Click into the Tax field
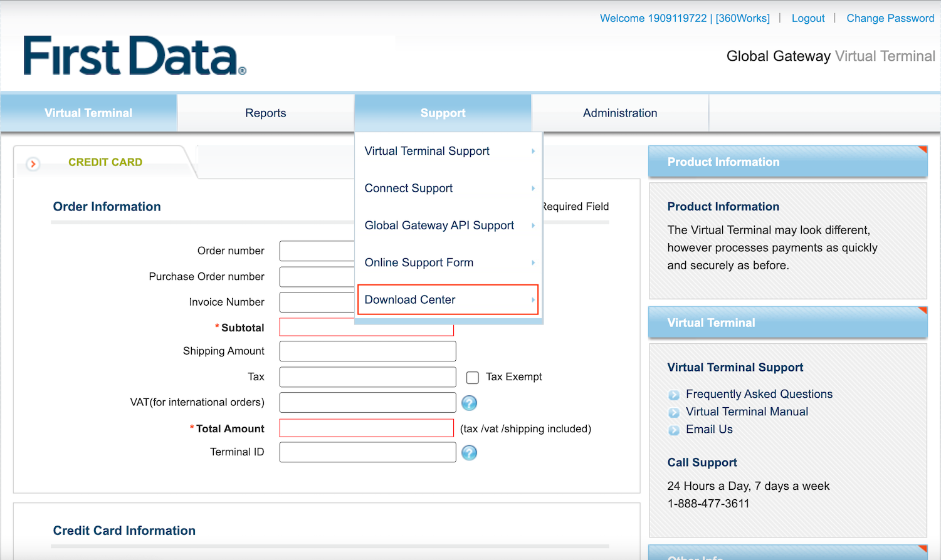Viewport: 941px width, 560px height. pos(367,376)
